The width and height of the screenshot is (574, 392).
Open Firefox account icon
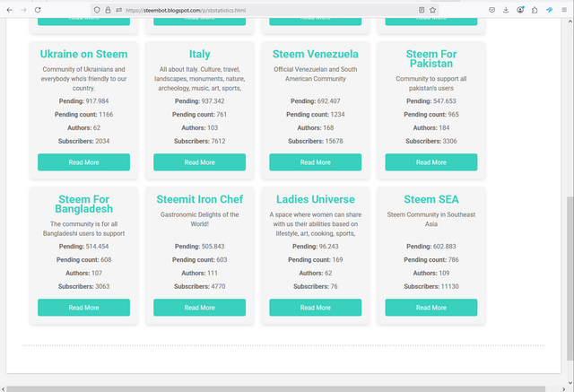tap(520, 10)
